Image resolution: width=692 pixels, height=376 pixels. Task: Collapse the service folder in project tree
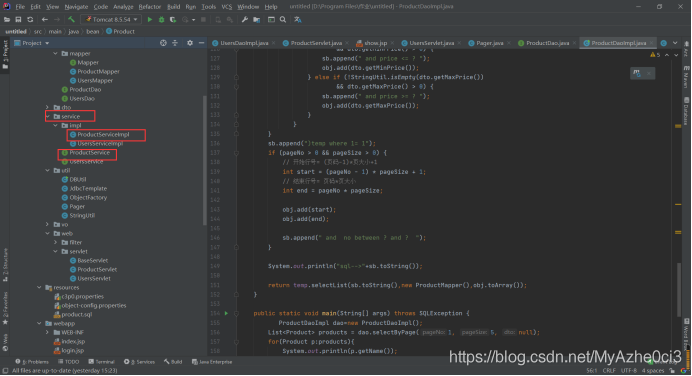pos(48,117)
